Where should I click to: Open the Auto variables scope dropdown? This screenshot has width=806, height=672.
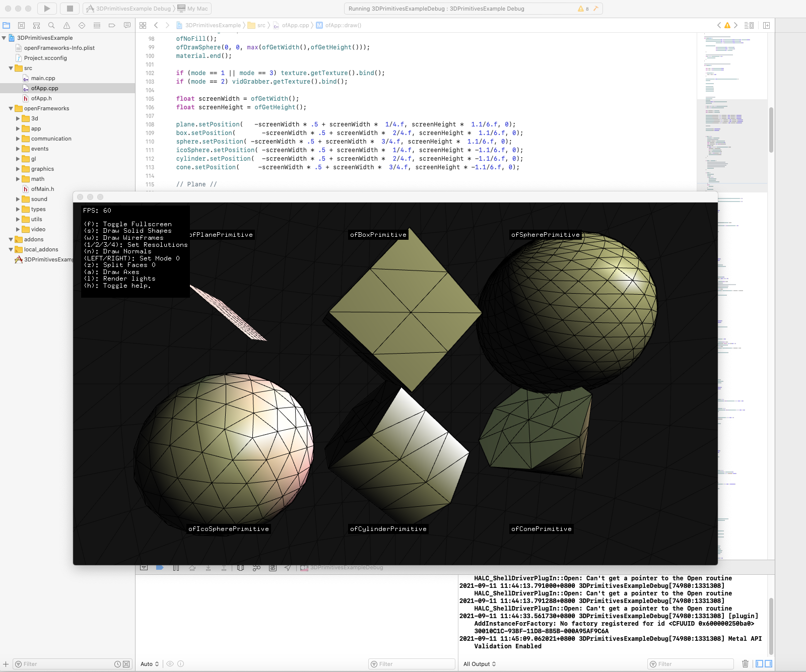[150, 664]
